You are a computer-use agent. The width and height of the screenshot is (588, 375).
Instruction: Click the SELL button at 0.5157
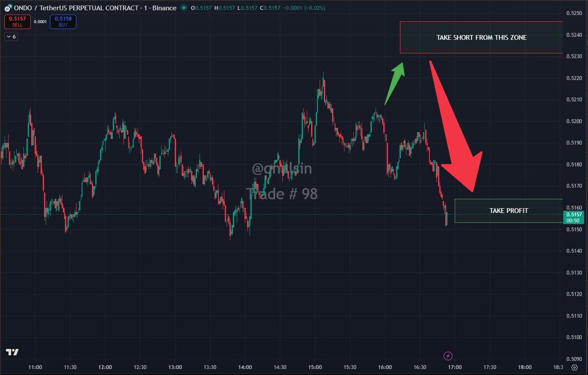(17, 22)
